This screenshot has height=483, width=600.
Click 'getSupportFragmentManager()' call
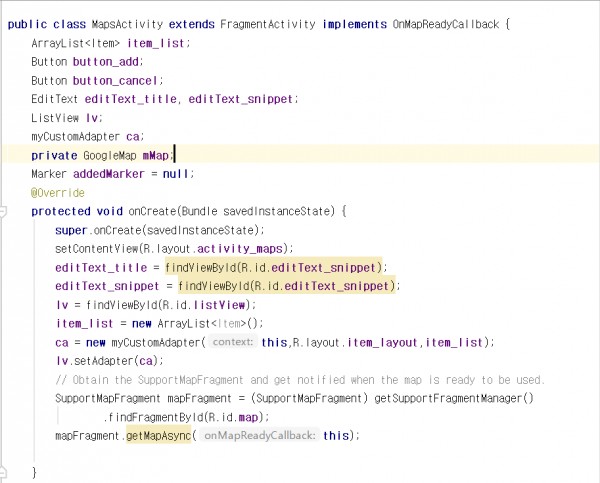(454, 399)
